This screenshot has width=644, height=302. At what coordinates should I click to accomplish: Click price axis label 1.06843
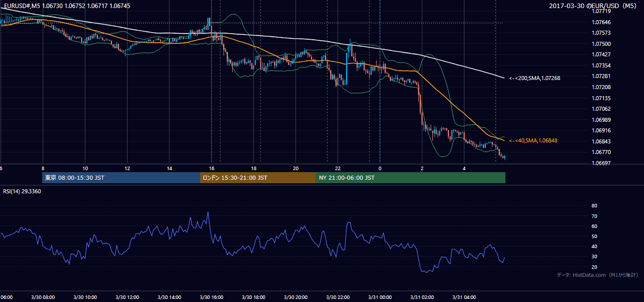[602, 141]
